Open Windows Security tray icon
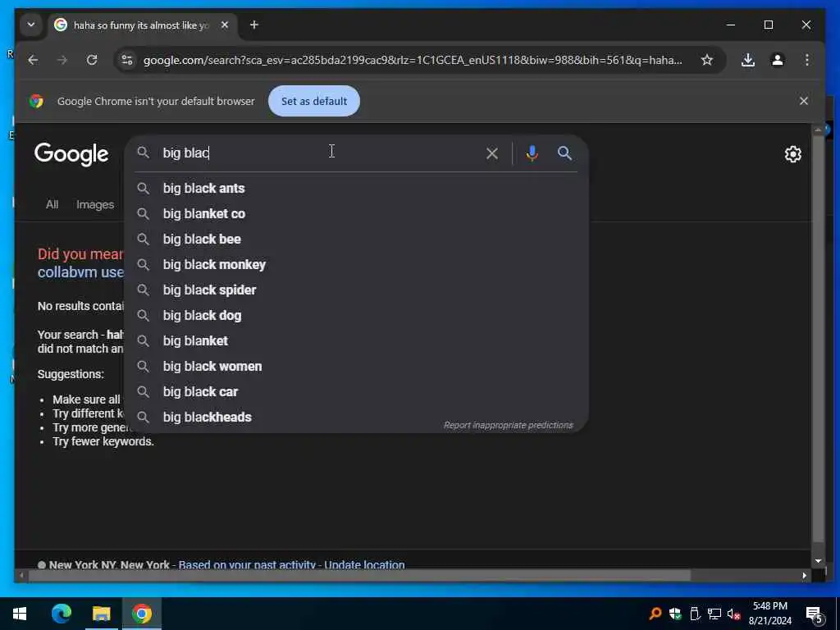This screenshot has width=840, height=630. [x=674, y=614]
